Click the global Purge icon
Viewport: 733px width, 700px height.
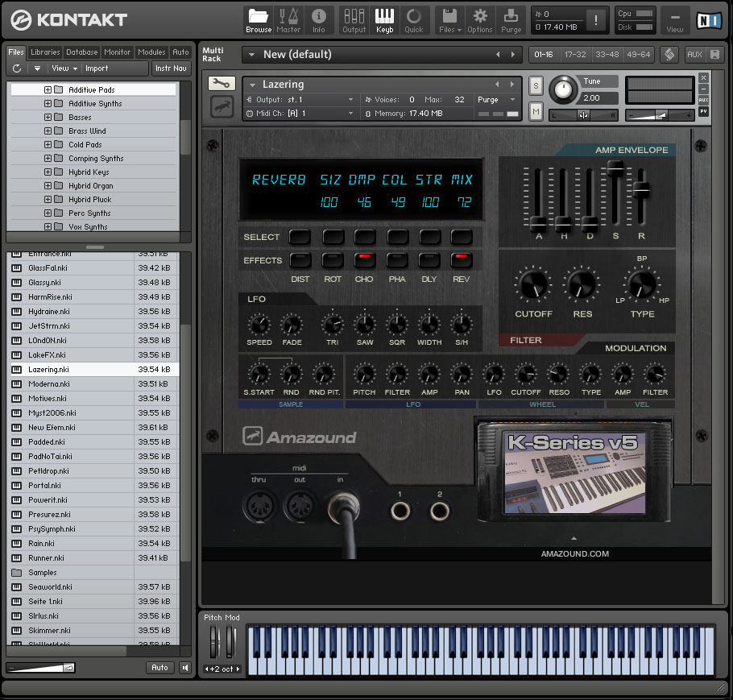pyautogui.click(x=511, y=21)
